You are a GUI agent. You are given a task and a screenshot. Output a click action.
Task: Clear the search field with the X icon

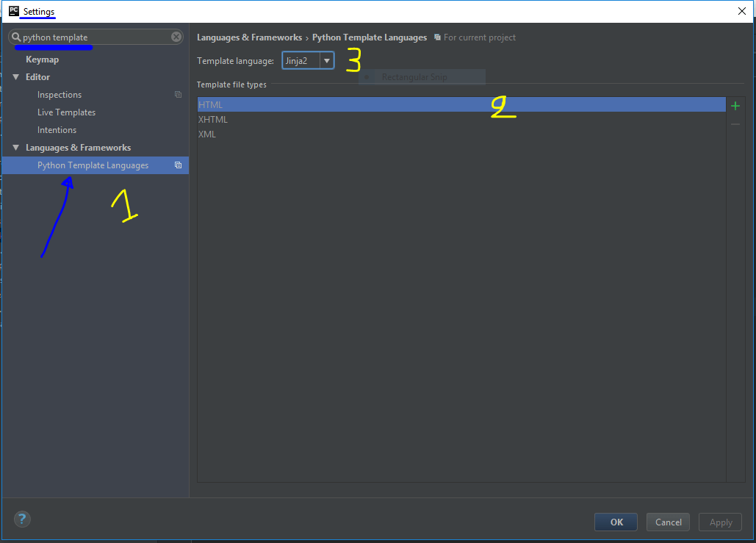176,37
